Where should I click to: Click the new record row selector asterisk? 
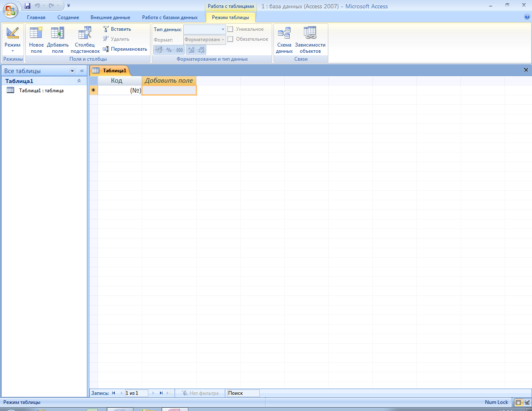point(94,90)
